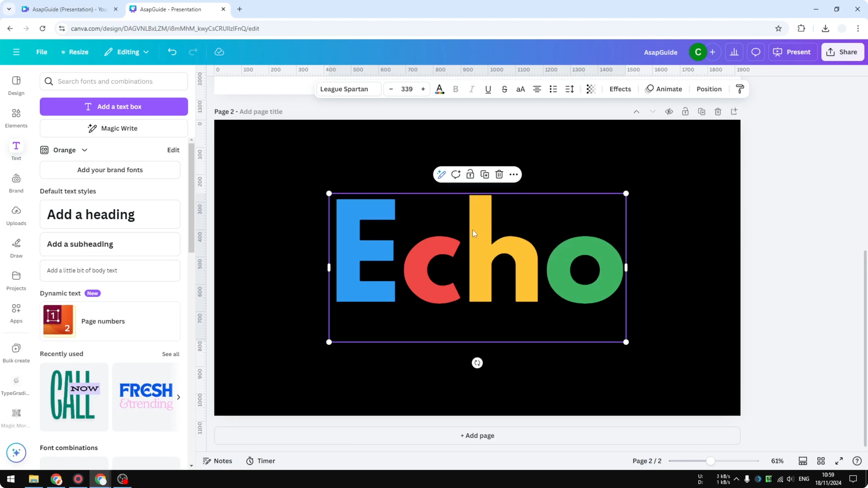Toggle bold on the selected text

point(456,89)
